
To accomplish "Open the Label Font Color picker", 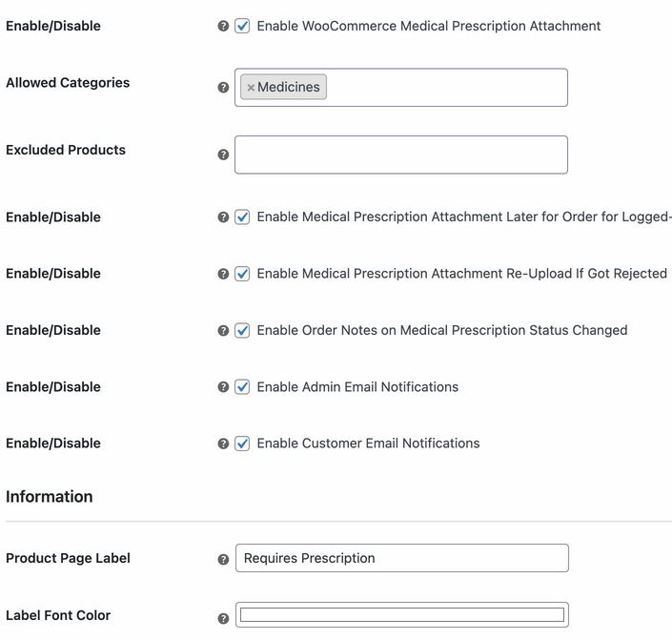I will coord(402,614).
